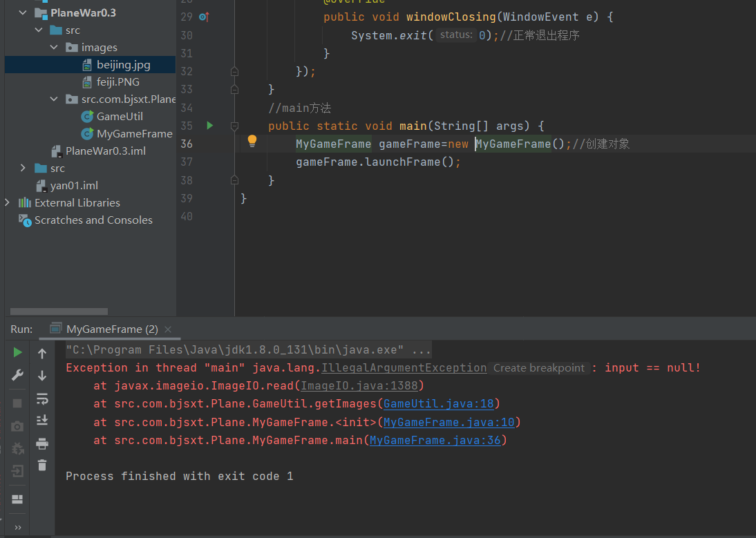Click the External Libraries label
The image size is (756, 538).
point(77,203)
